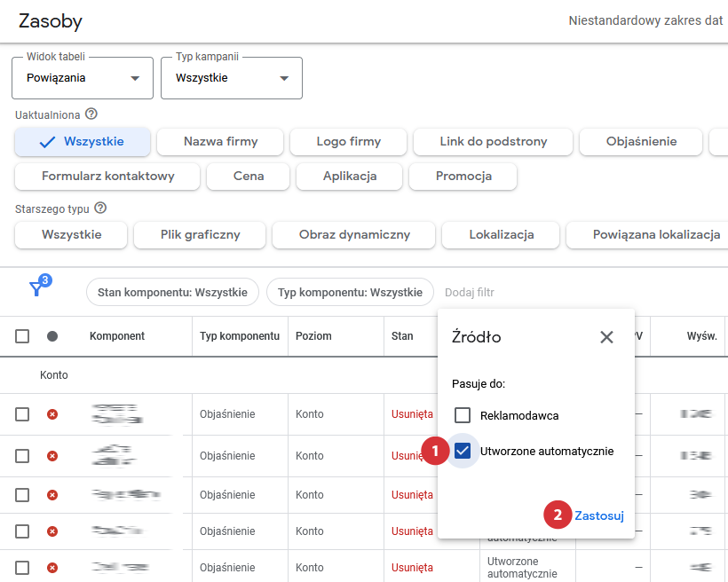Click the red removed icon in the second Objaśnienie row
Image resolution: width=728 pixels, height=582 pixels.
52,456
